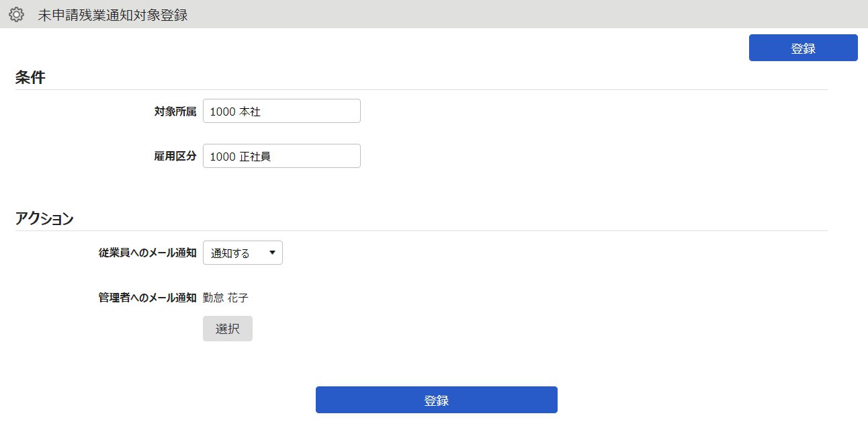The height and width of the screenshot is (428, 868).
Task: Click the 従業員へのメール通知 label
Action: tap(147, 253)
